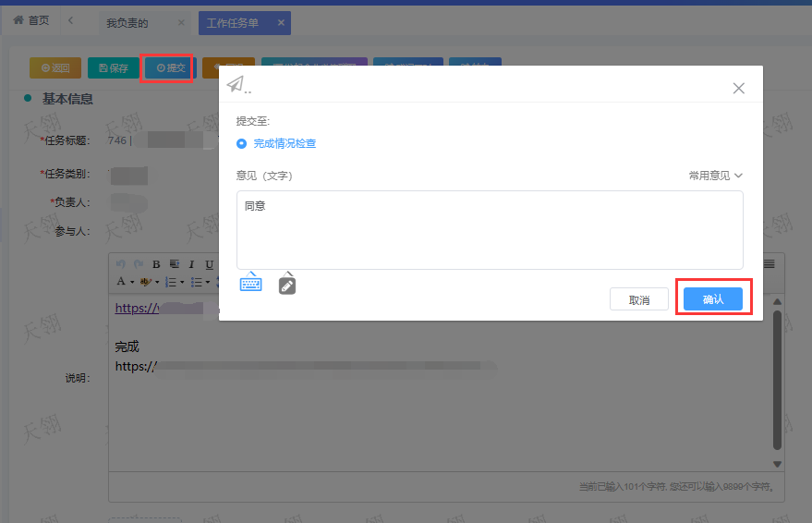Click the Undo icon in the editor toolbar
812x523 pixels.
point(120,264)
